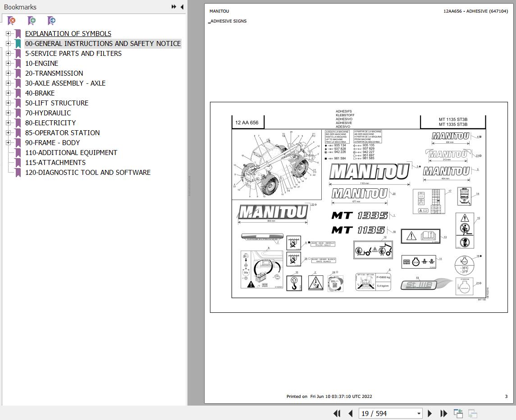Open 110-ADDITIONAL EQUIPMENT bookmark
Screen dimensions: 516x420
pos(71,152)
